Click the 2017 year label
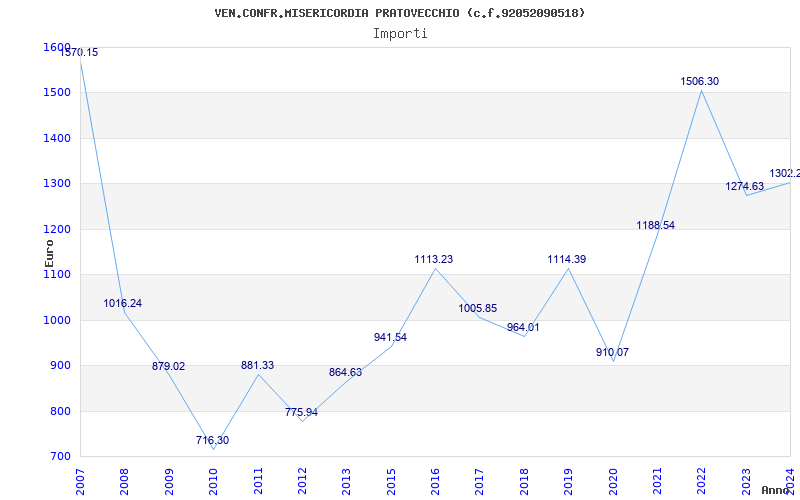The width and height of the screenshot is (800, 500). [480, 481]
